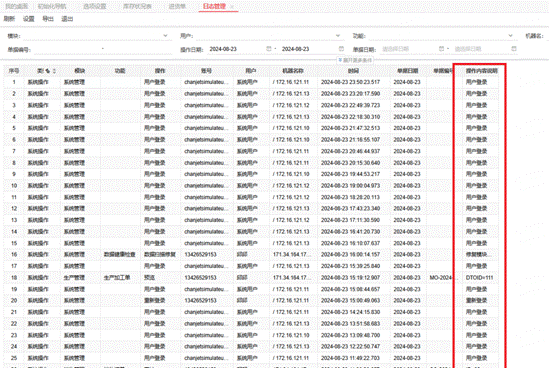
Task: Select row with time 2024-08-23 23:50:23.517
Action: pos(251,82)
